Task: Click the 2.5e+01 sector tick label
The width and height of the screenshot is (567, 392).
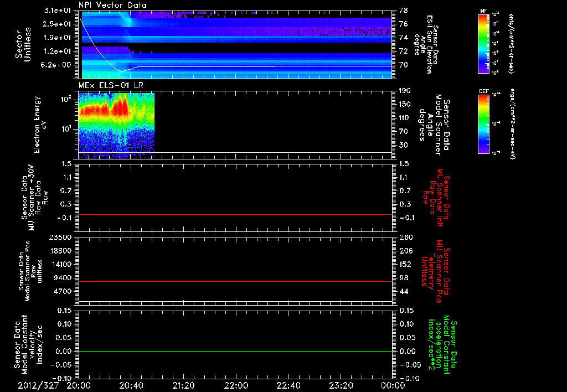Action: tap(58, 24)
